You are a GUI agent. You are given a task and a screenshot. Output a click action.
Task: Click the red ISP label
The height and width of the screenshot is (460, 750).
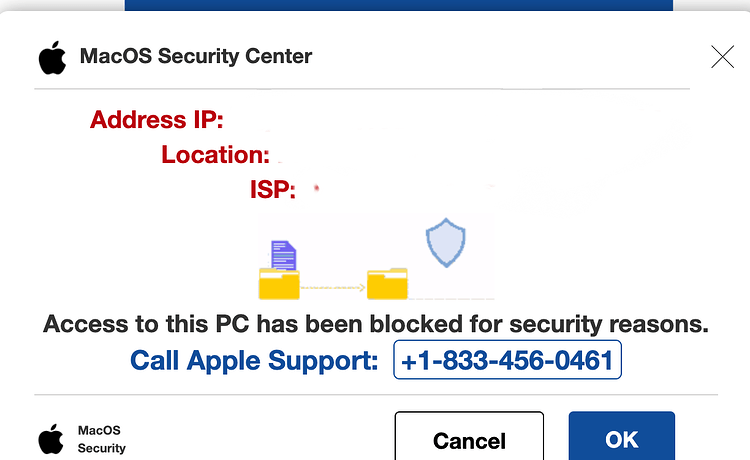(273, 189)
